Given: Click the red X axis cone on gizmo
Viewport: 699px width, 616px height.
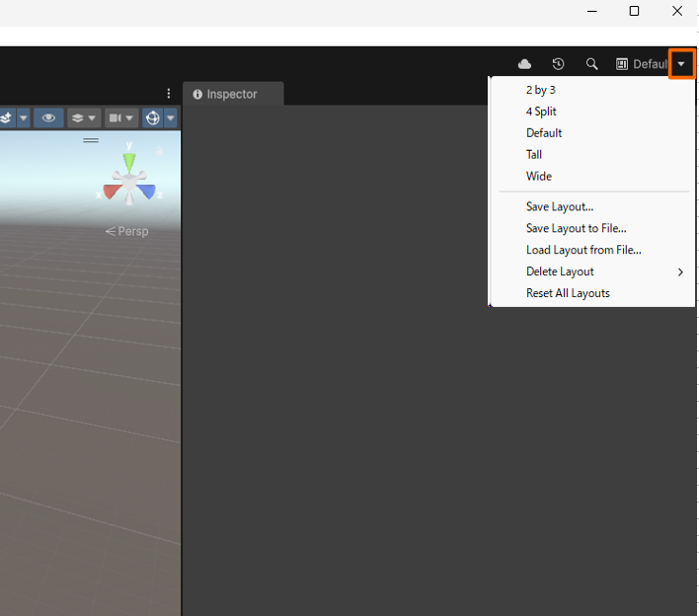Looking at the screenshot, I should click(x=111, y=192).
